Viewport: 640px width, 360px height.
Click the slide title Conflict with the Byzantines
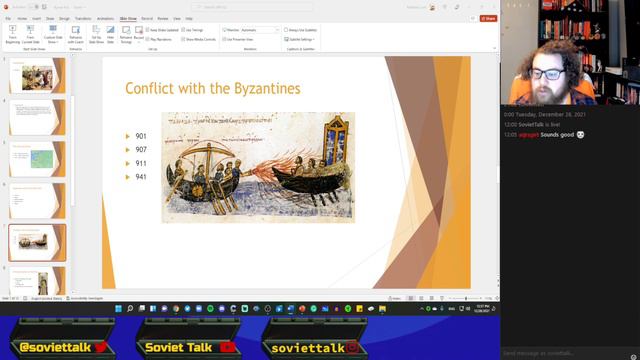tap(213, 88)
